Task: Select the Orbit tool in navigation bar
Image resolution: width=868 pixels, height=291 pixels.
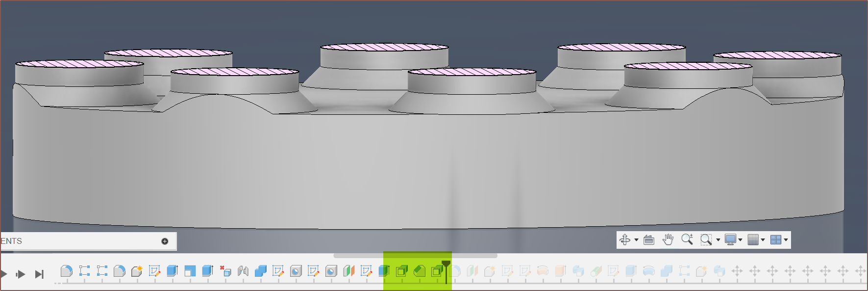Action: (625, 240)
